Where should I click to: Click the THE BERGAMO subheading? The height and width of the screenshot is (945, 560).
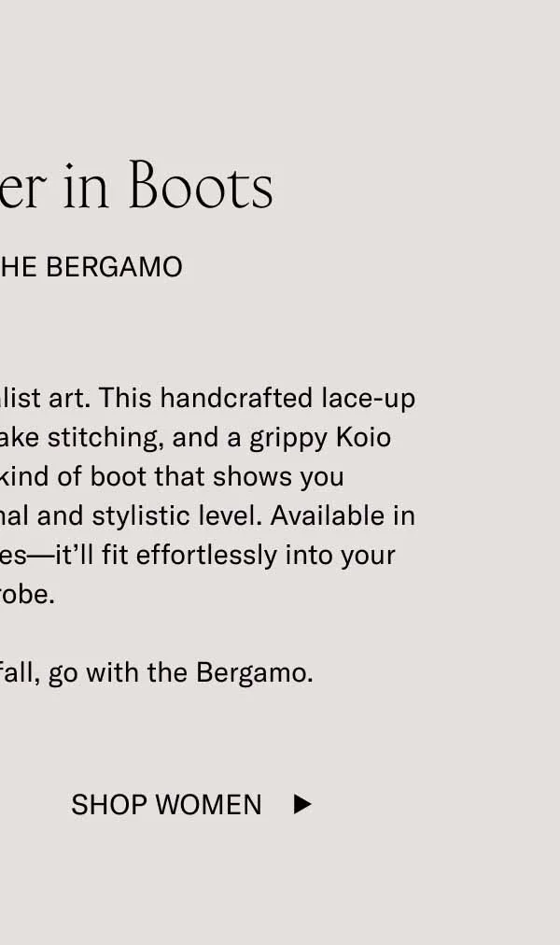coord(91,267)
